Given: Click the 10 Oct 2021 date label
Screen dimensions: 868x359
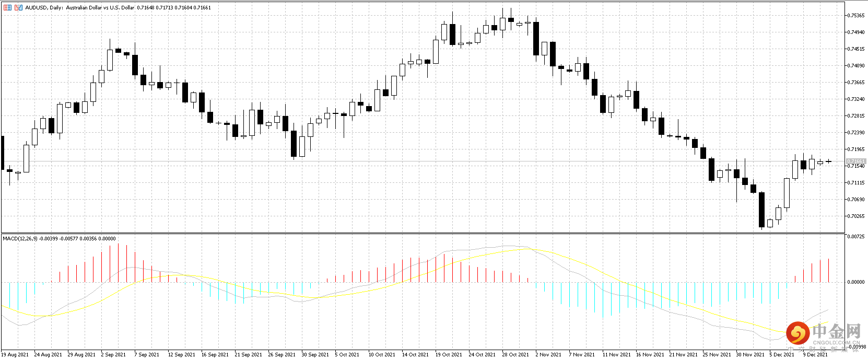Looking at the screenshot, I should (382, 354).
